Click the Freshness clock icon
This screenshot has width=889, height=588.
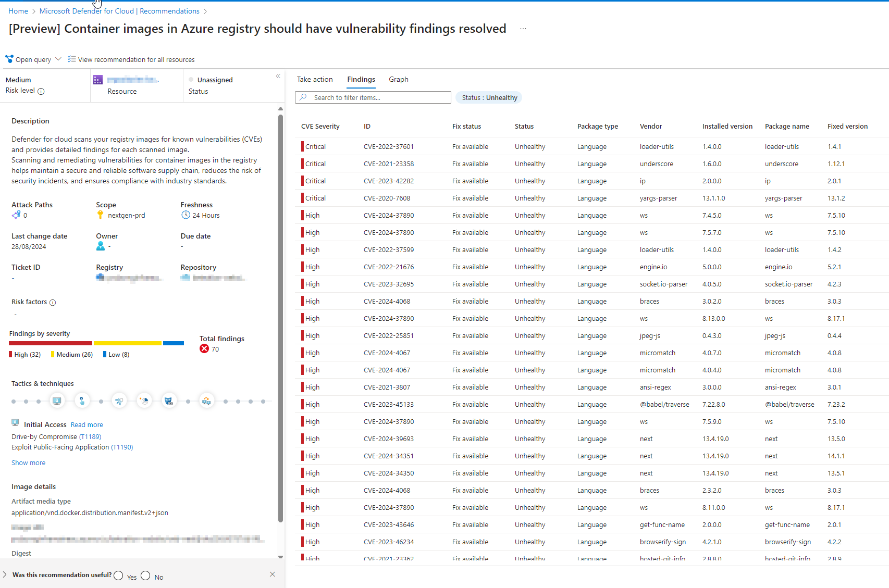click(186, 215)
